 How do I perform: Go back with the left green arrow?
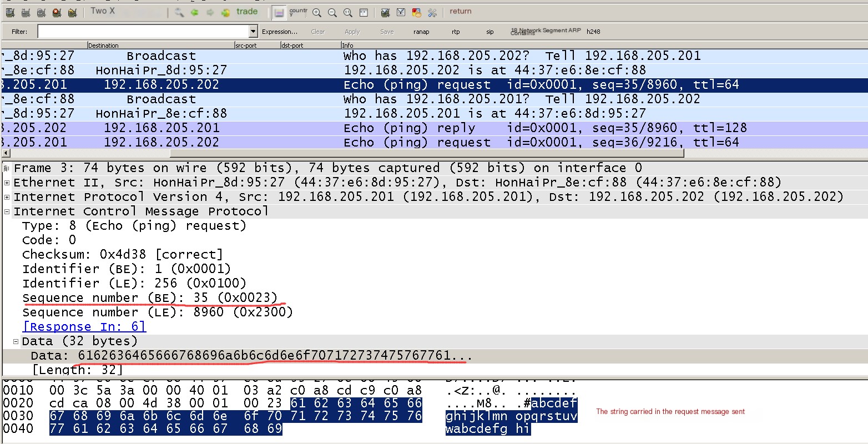pos(194,12)
